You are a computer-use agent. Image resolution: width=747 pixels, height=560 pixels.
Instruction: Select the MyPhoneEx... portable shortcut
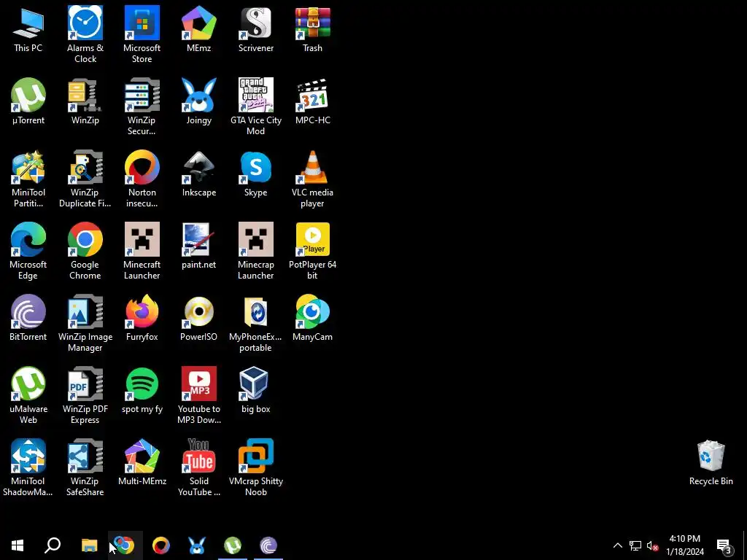(x=256, y=323)
